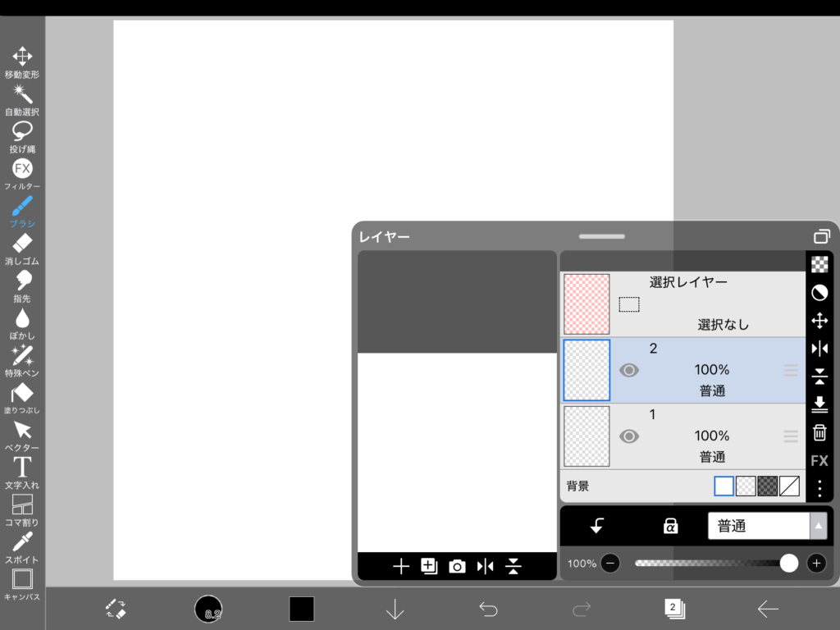Screen dimensions: 840x630
Task: Choose the 消しゴム eraser tool
Action: (22, 248)
